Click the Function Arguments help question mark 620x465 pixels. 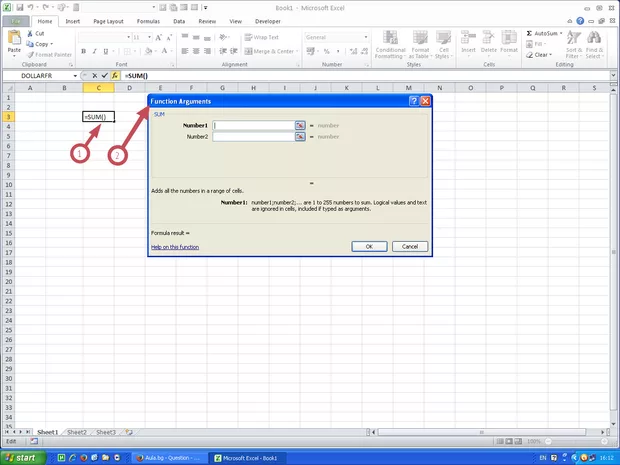[413, 102]
